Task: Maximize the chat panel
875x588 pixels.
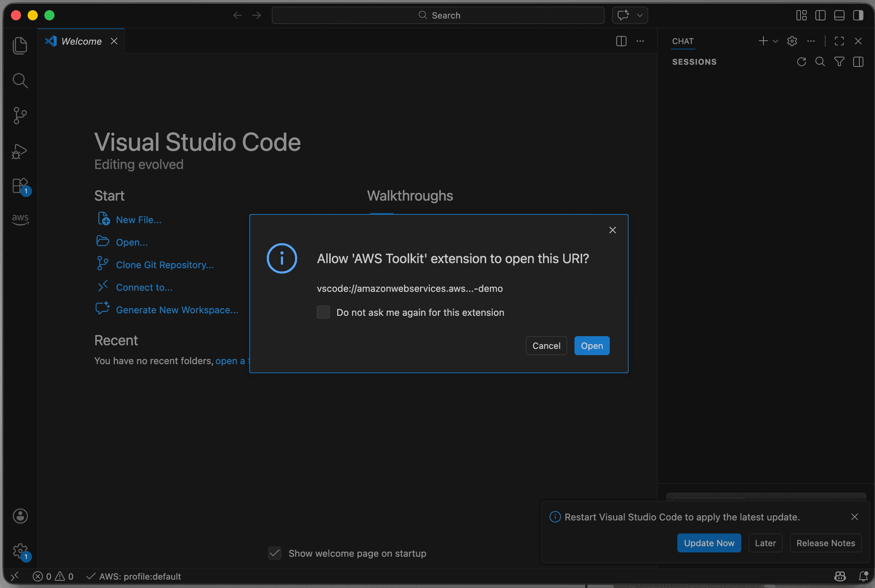Action: click(x=839, y=41)
